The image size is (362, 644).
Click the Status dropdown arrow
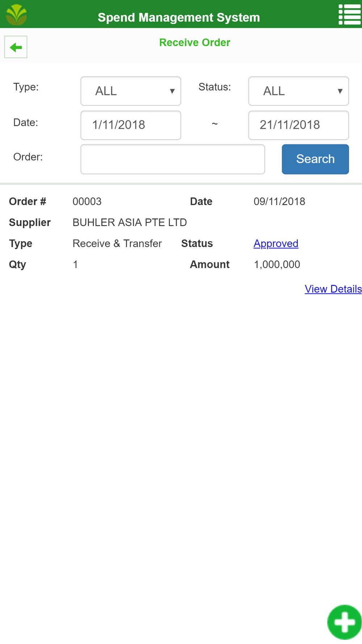(340, 91)
